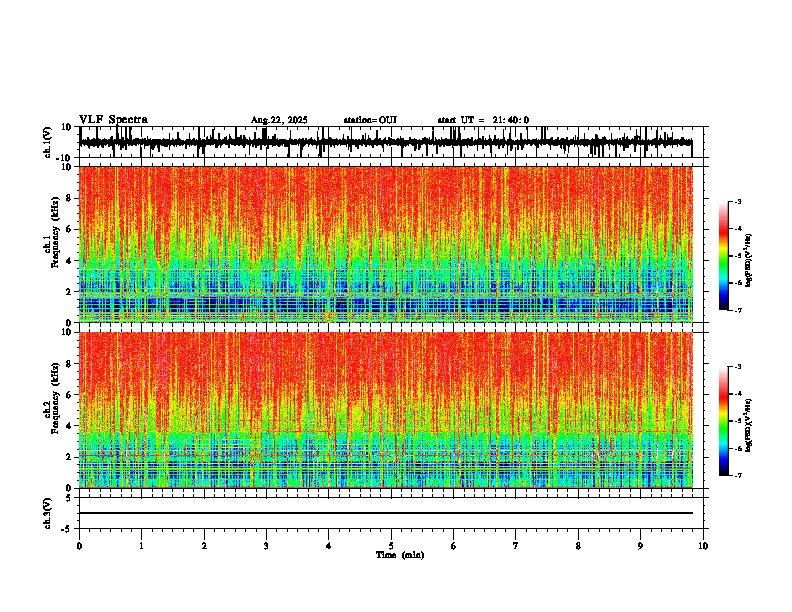Click the flat ch.3 voltage trace line
This screenshot has height=612, width=792.
(x=385, y=513)
